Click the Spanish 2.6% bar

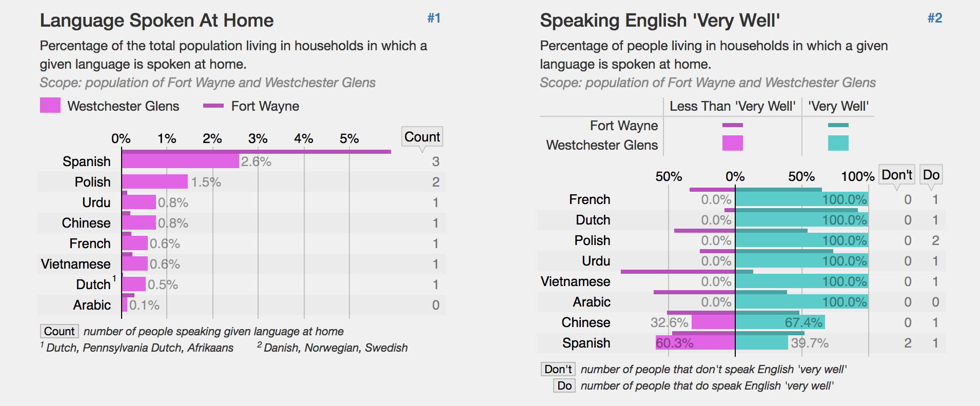[180, 161]
